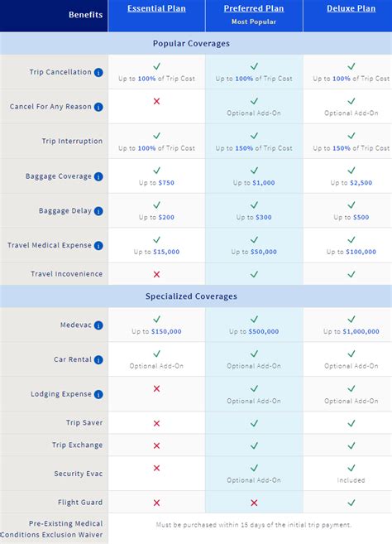The image size is (392, 544).
Task: Open the Car Rental info icon
Action: point(98,360)
